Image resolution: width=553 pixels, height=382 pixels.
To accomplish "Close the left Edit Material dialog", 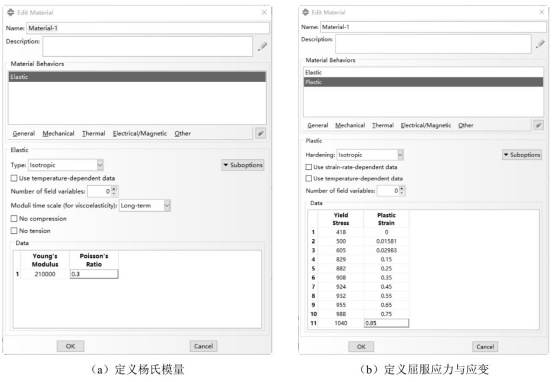I will click(x=264, y=12).
